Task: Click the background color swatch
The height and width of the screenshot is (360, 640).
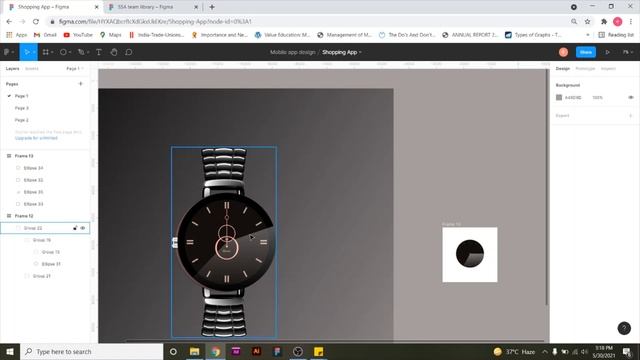Action: point(559,98)
